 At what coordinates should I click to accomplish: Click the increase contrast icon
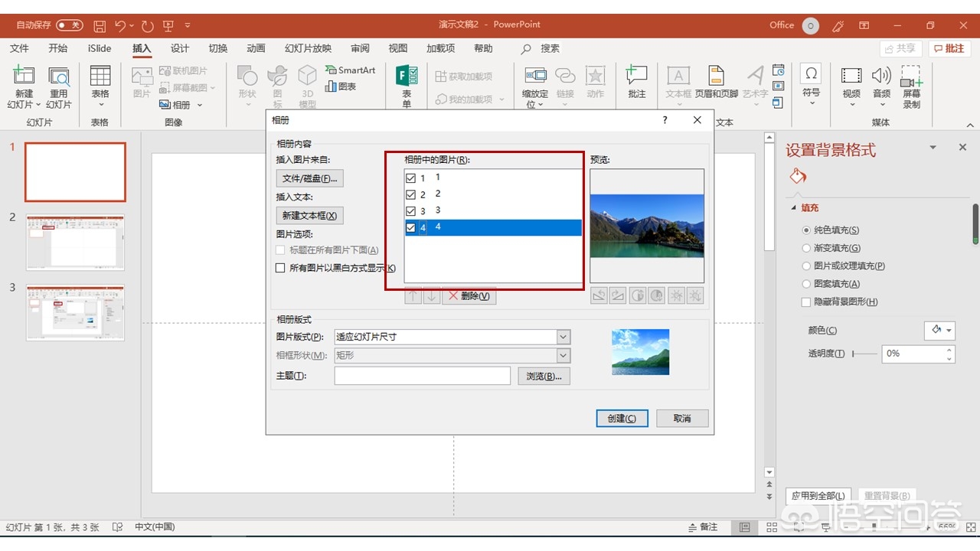(x=637, y=295)
